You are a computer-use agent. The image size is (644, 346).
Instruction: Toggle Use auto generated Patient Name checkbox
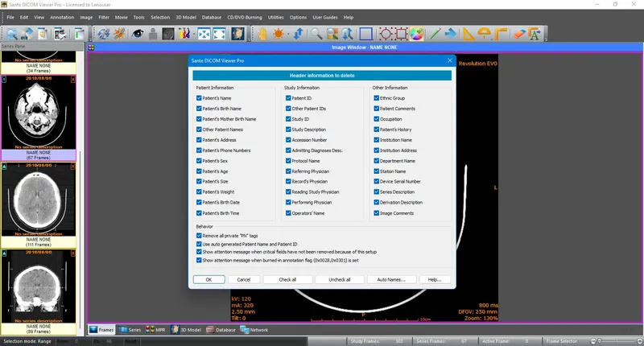[199, 244]
